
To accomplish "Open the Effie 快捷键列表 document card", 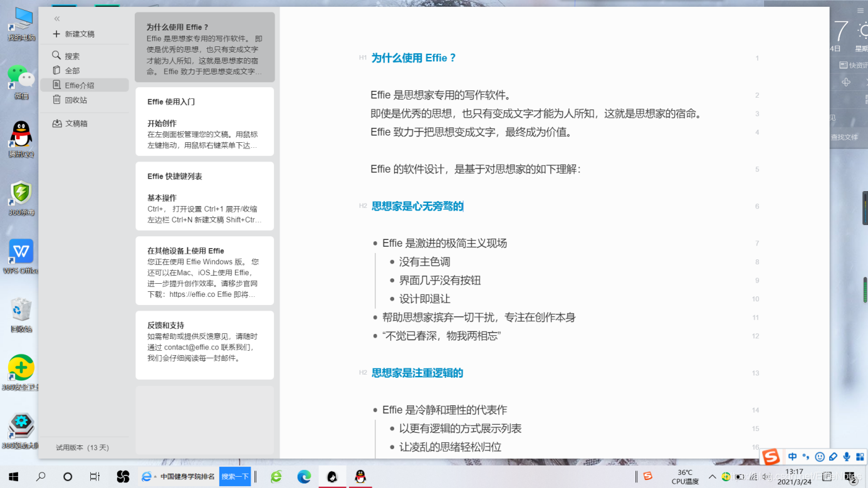I will [x=204, y=195].
